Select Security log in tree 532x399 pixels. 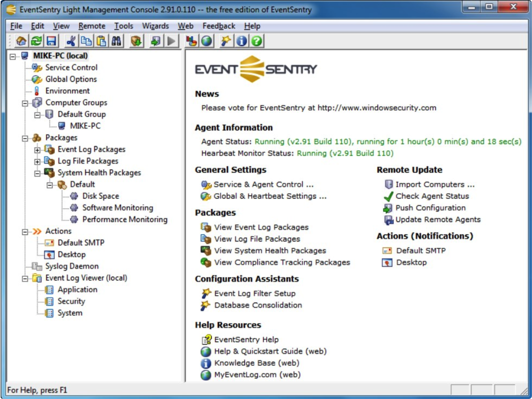pos(72,301)
